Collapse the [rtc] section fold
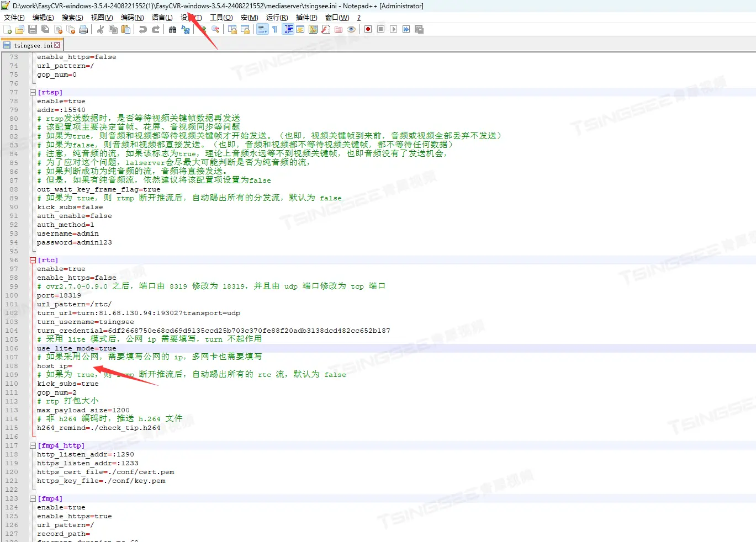Viewport: 756px width, 542px height. click(x=33, y=260)
